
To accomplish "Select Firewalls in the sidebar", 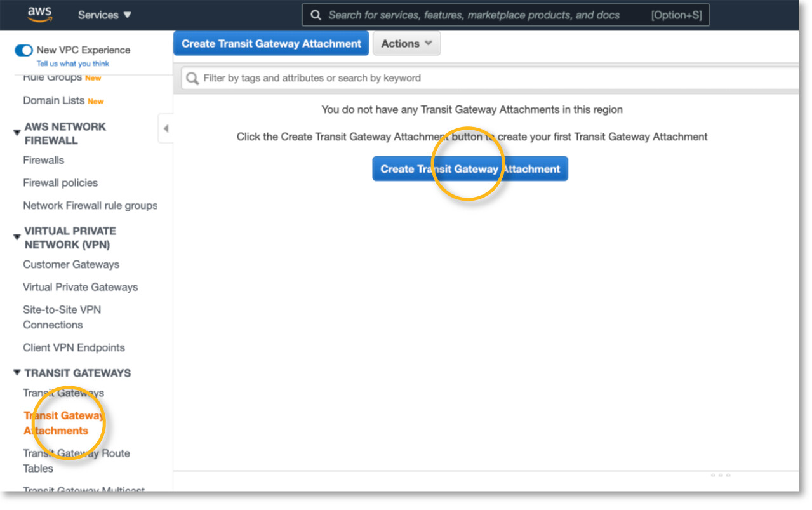I will click(43, 160).
